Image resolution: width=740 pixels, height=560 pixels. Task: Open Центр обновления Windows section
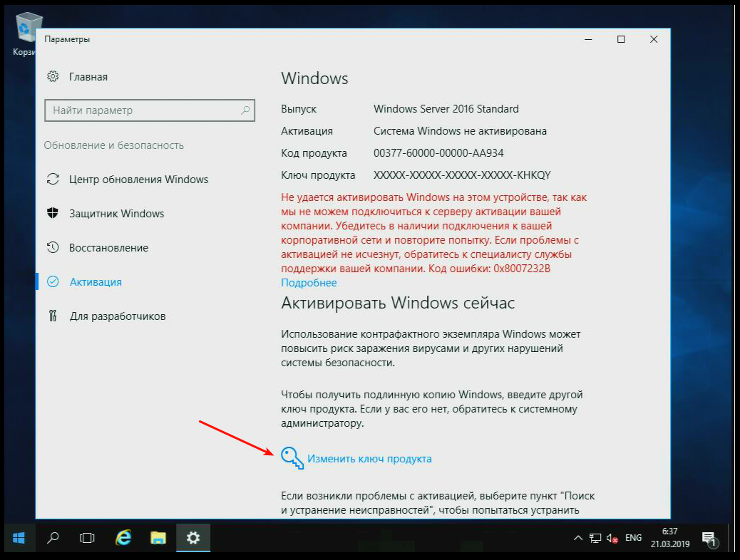click(138, 180)
